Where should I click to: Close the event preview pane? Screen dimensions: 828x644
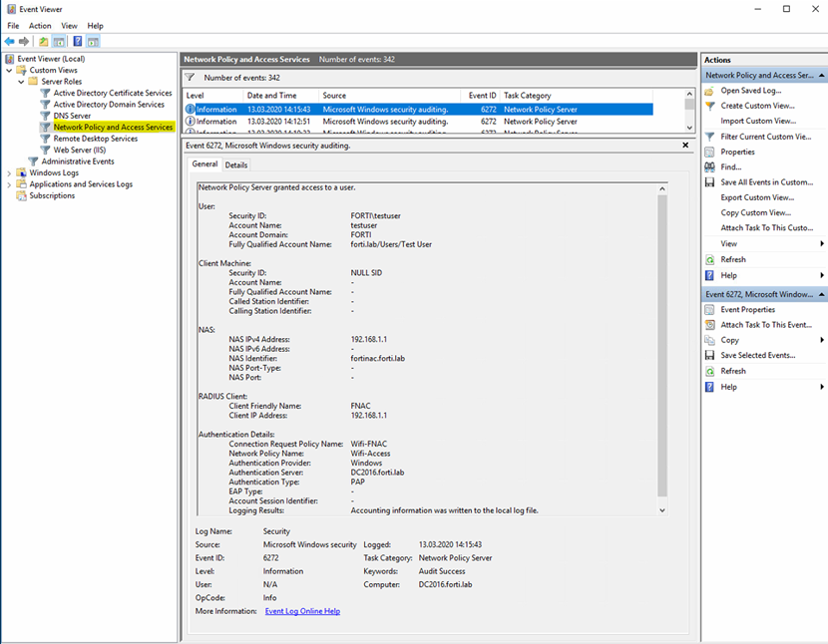click(x=685, y=146)
